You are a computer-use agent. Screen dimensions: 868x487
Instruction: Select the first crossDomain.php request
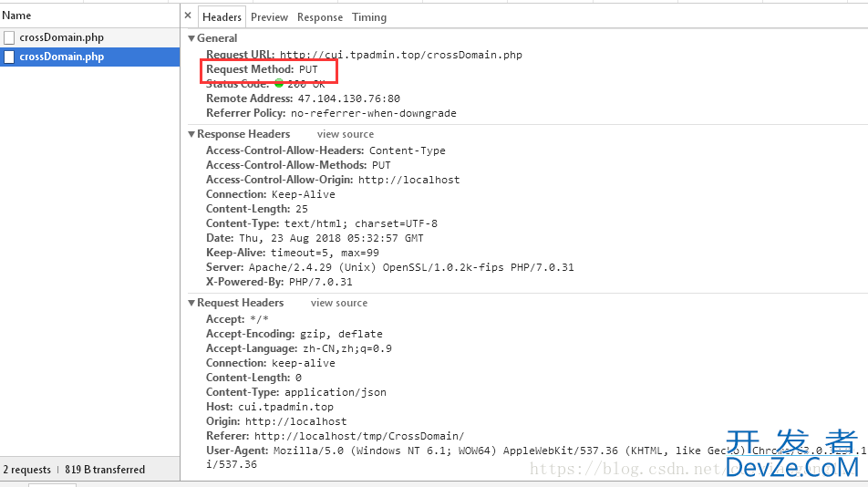[x=89, y=37]
